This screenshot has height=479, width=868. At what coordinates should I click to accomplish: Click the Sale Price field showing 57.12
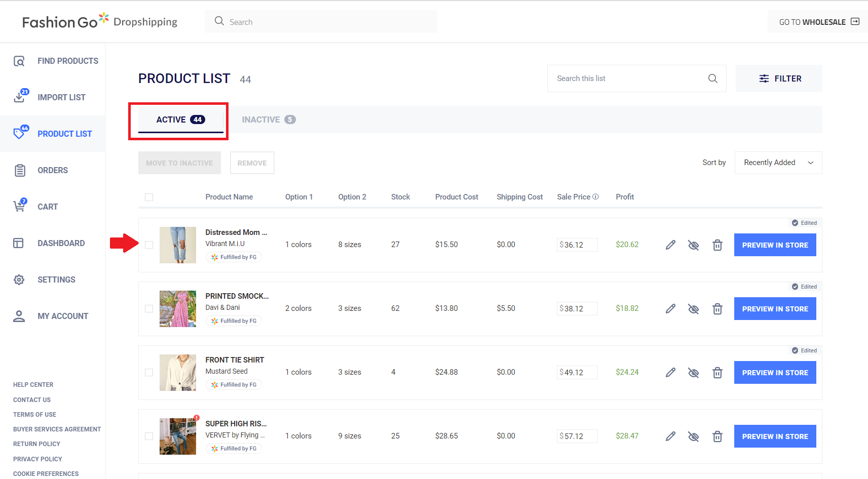pyautogui.click(x=578, y=436)
